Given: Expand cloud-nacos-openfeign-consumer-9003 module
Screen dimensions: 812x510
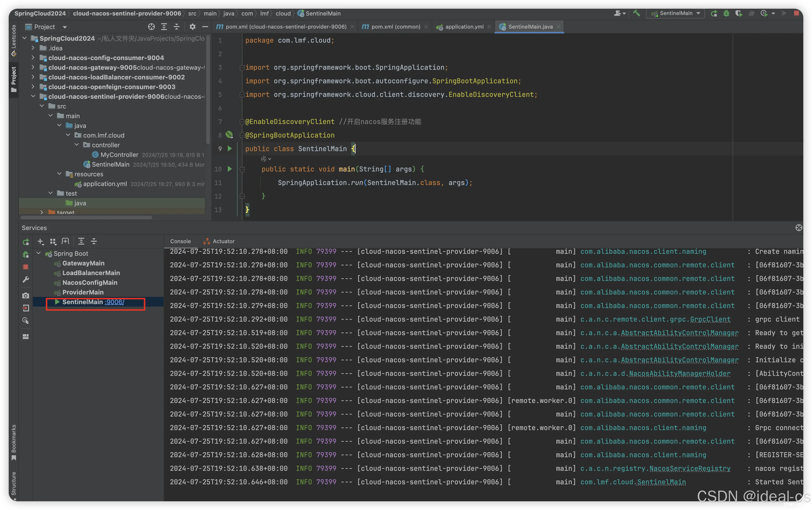Looking at the screenshot, I should pos(33,87).
